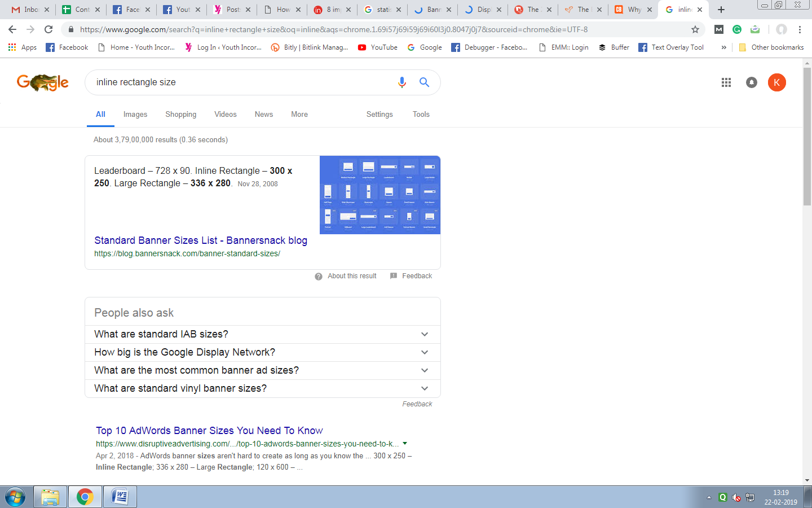Screen dimensions: 812x508
Task: Open 'Top 10 AdWords Banner Sizes' result
Action: tap(209, 431)
